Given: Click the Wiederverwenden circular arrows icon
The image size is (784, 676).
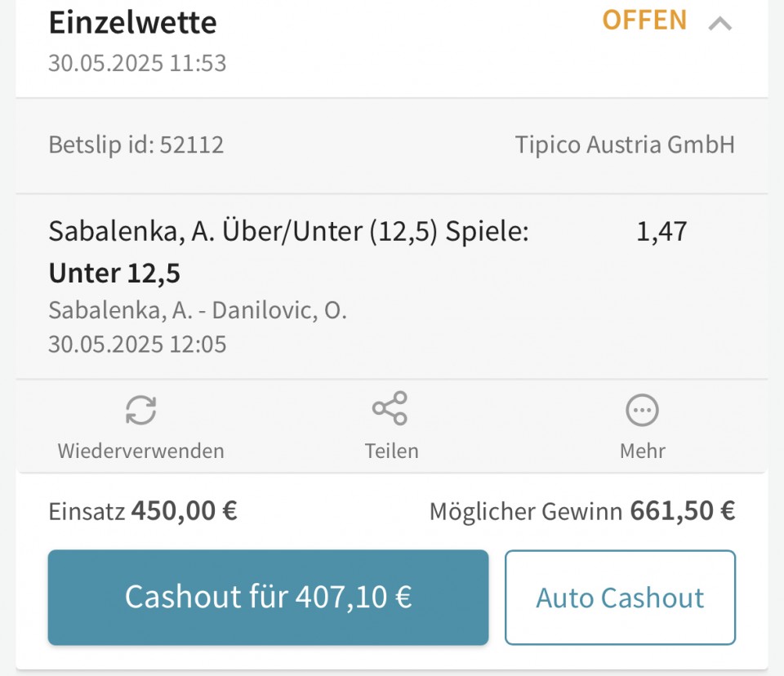Looking at the screenshot, I should [x=141, y=410].
